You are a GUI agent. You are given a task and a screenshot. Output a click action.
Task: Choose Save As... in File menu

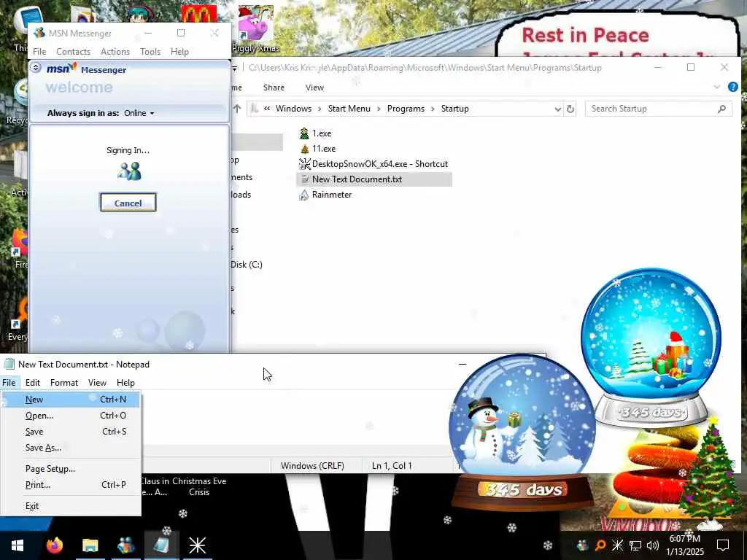(71, 448)
